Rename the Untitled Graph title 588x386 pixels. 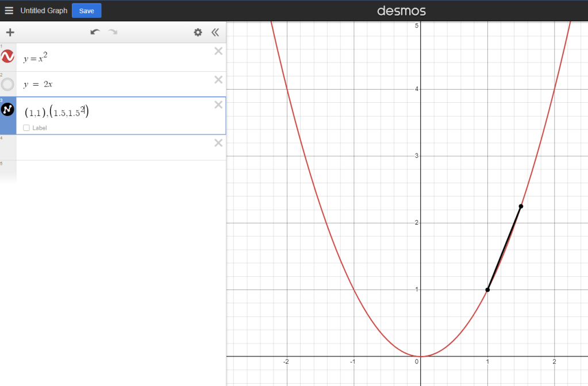(44, 10)
